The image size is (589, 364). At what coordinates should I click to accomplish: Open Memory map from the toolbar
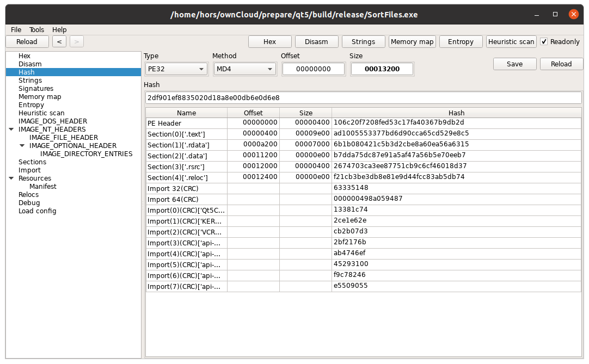(x=412, y=42)
